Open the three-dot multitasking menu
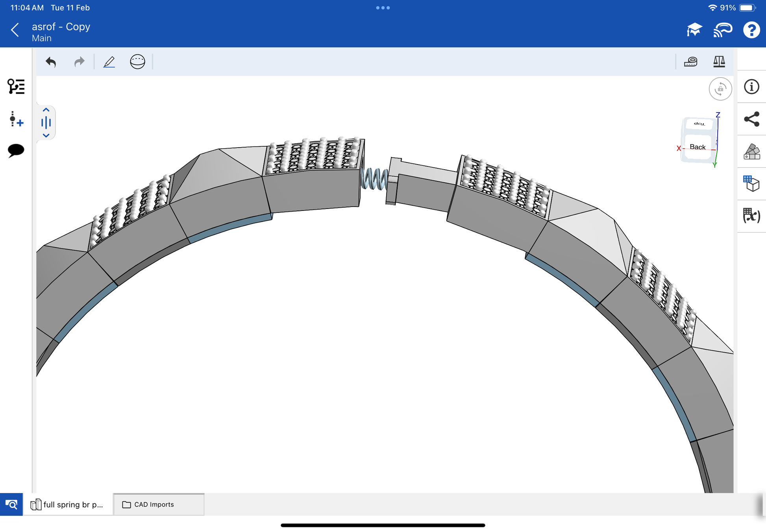Image resolution: width=766 pixels, height=532 pixels. (383, 8)
